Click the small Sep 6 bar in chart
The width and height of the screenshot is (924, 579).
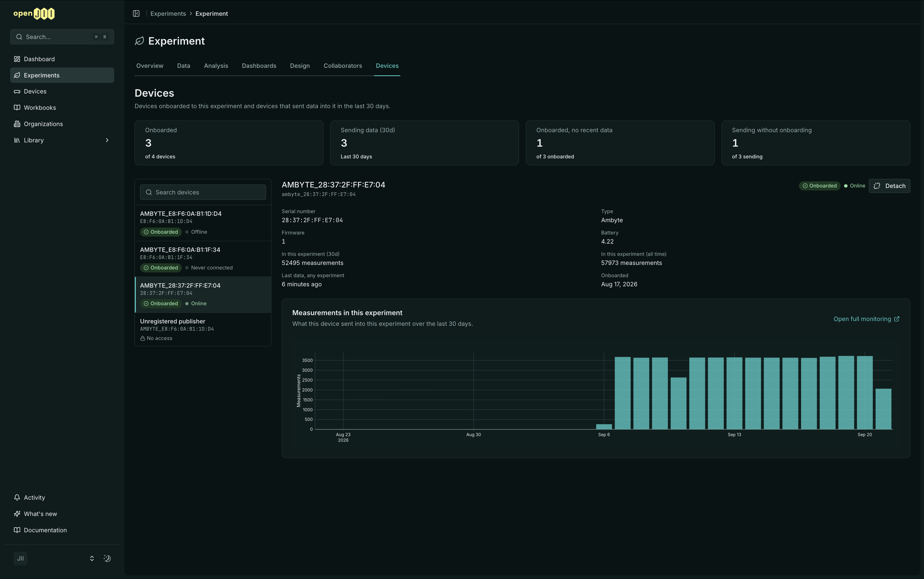tap(604, 427)
